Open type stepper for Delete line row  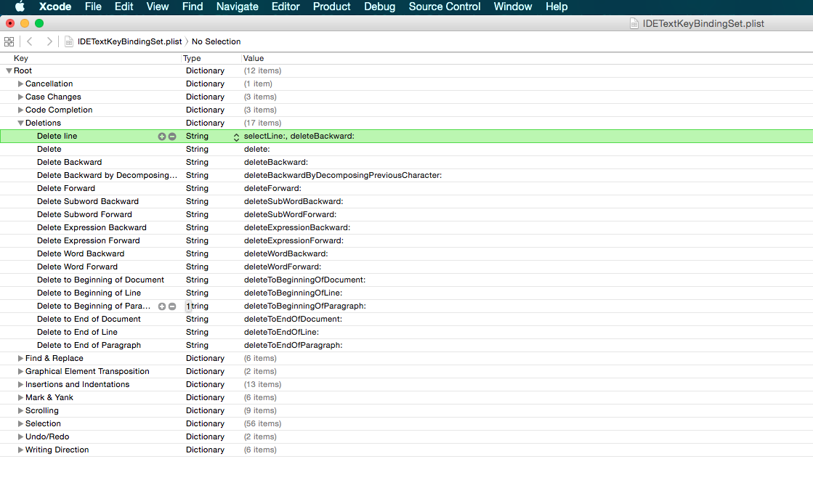click(x=236, y=137)
